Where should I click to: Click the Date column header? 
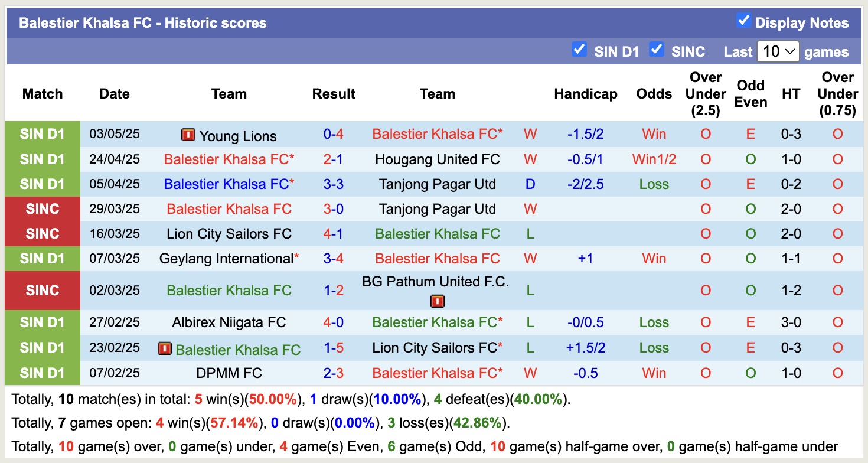[114, 93]
